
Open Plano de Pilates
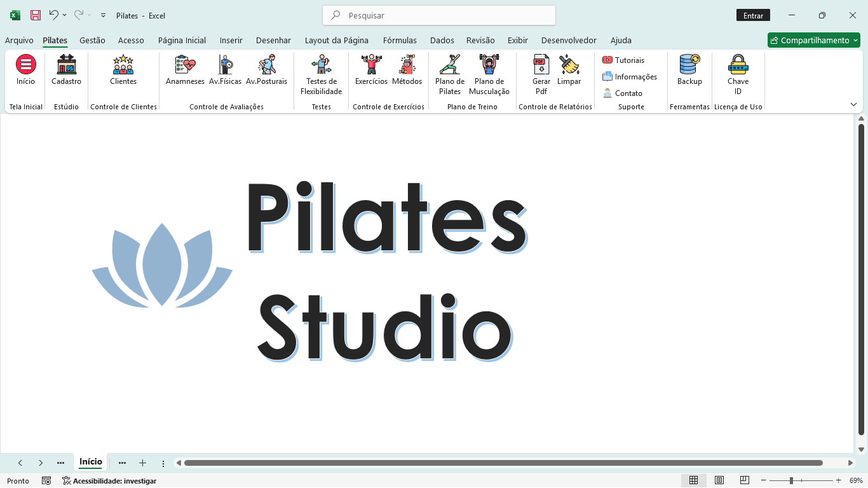pos(450,75)
